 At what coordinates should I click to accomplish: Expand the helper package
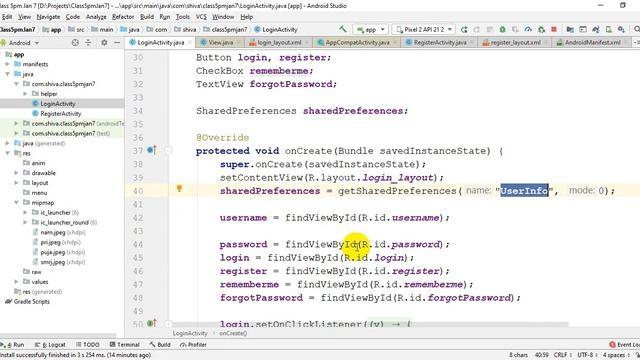tap(25, 93)
